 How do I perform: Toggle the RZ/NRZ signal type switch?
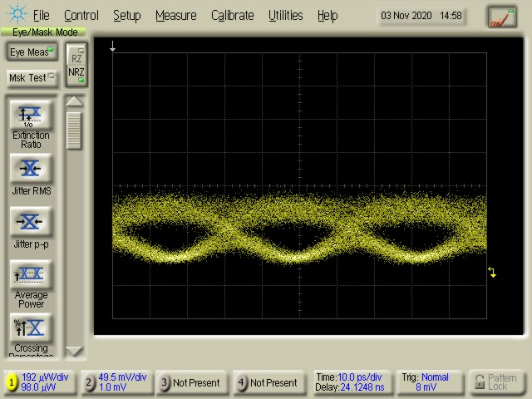pos(76,65)
